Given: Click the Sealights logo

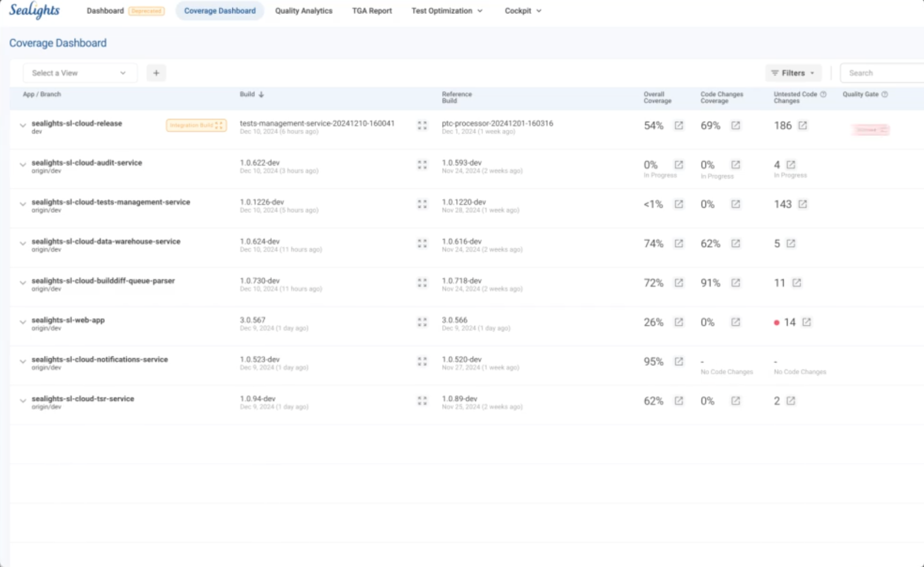Looking at the screenshot, I should tap(34, 11).
